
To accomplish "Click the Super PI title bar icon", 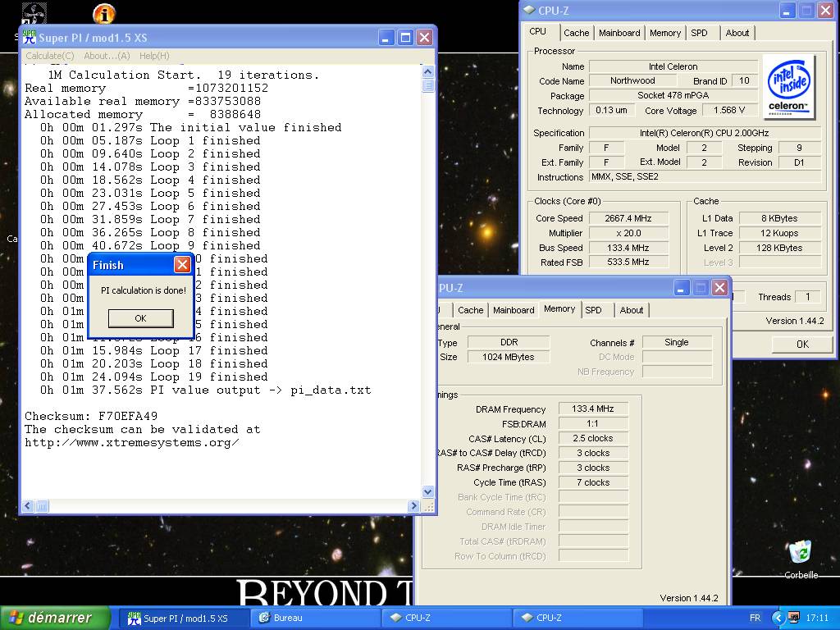I will pos(29,38).
